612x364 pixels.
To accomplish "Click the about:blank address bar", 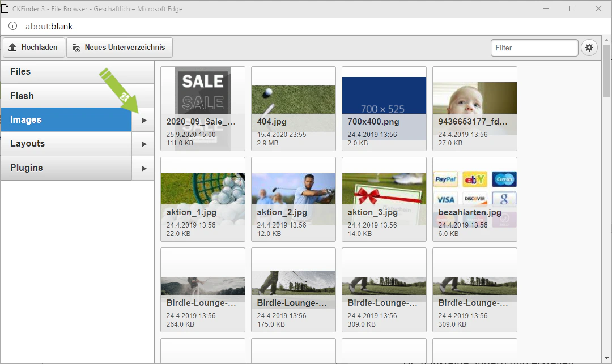I will click(x=49, y=26).
